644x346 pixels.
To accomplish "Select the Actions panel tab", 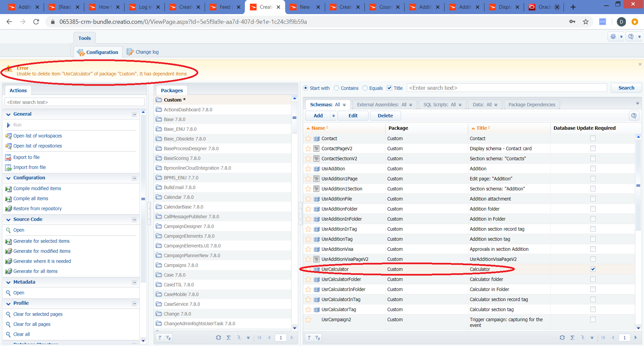I will click(18, 91).
